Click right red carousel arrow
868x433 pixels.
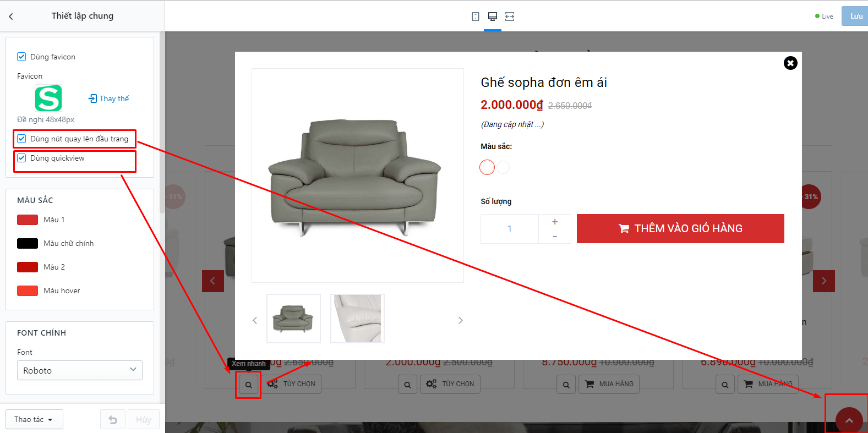coord(824,281)
